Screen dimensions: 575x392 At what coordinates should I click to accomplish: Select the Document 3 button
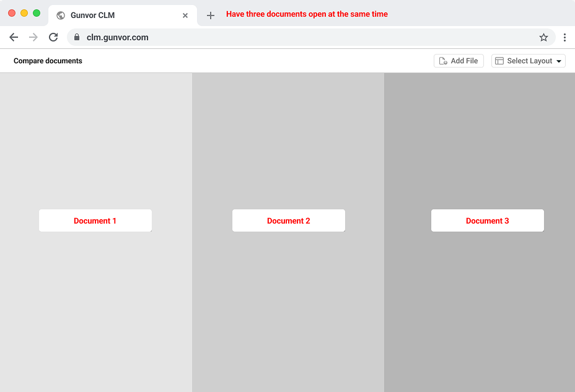click(488, 220)
